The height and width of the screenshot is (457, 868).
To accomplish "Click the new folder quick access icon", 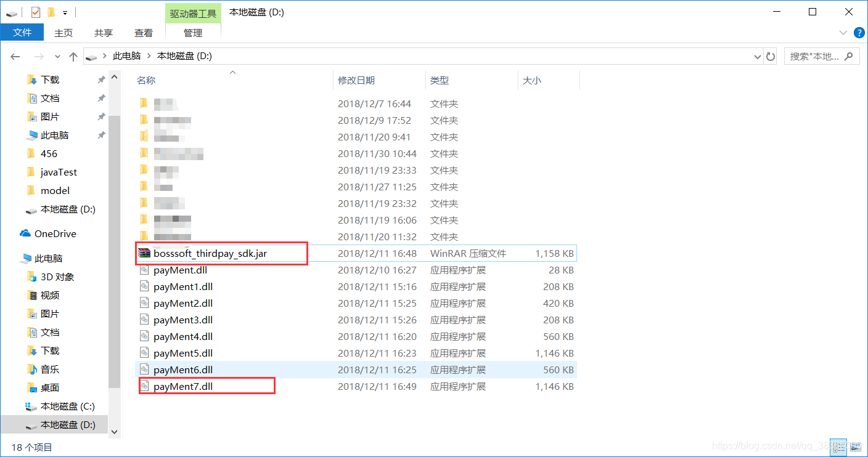I will point(51,12).
